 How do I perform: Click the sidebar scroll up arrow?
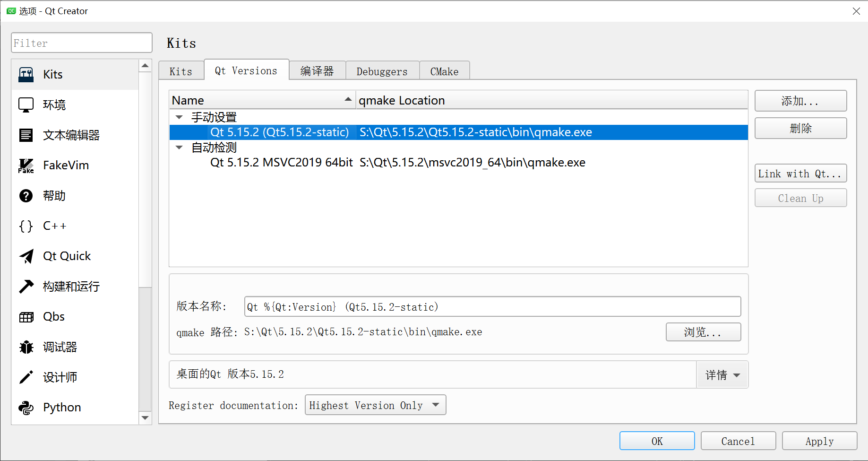pyautogui.click(x=145, y=66)
